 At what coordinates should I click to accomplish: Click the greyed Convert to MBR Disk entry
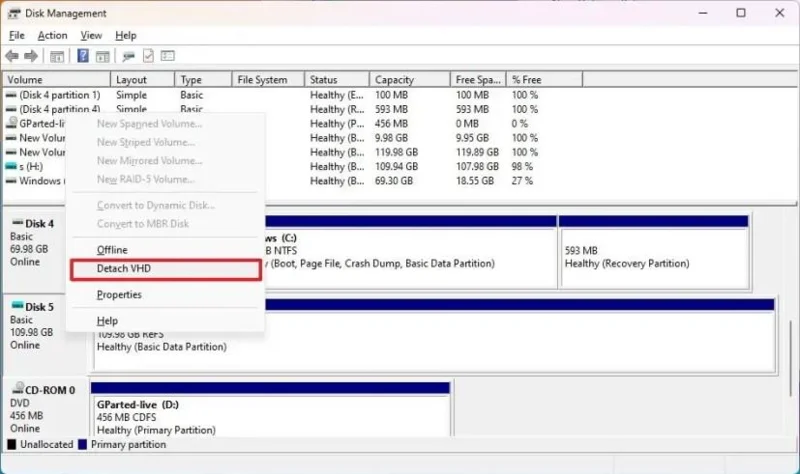(166, 224)
